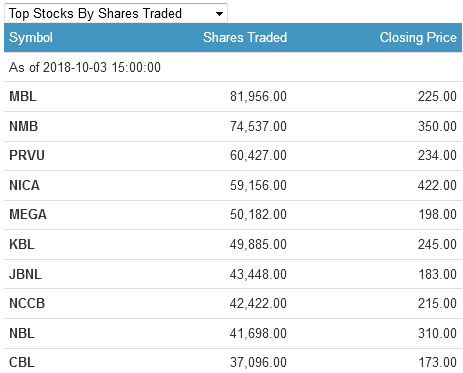Open the Top Stocks By Shares Traded dropdown
Image resolution: width=463 pixels, height=373 pixels.
pyautogui.click(x=116, y=13)
